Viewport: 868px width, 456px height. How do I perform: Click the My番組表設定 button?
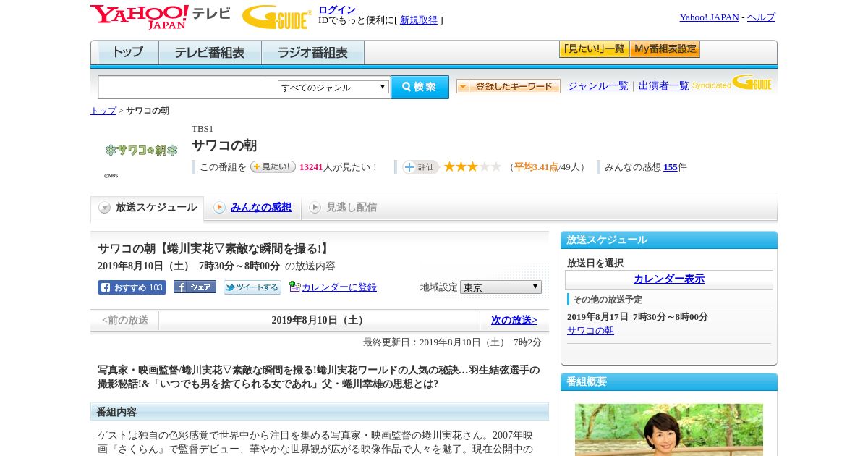pos(665,49)
